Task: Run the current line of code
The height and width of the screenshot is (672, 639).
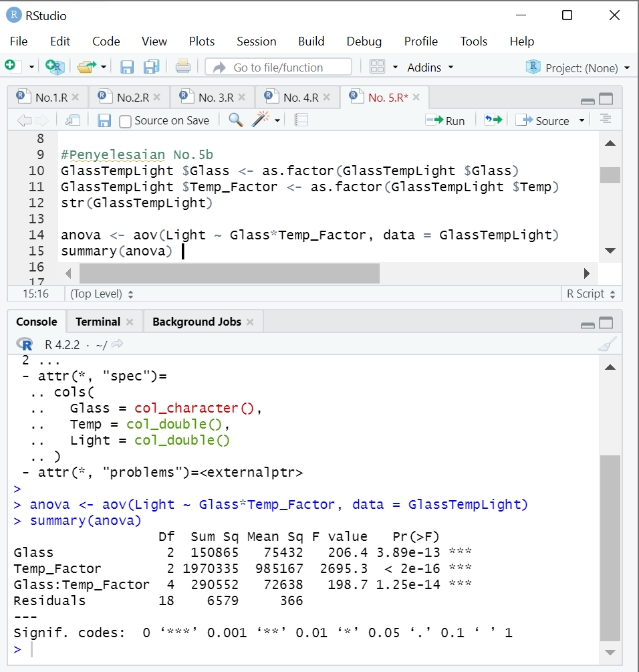Action: click(x=446, y=120)
